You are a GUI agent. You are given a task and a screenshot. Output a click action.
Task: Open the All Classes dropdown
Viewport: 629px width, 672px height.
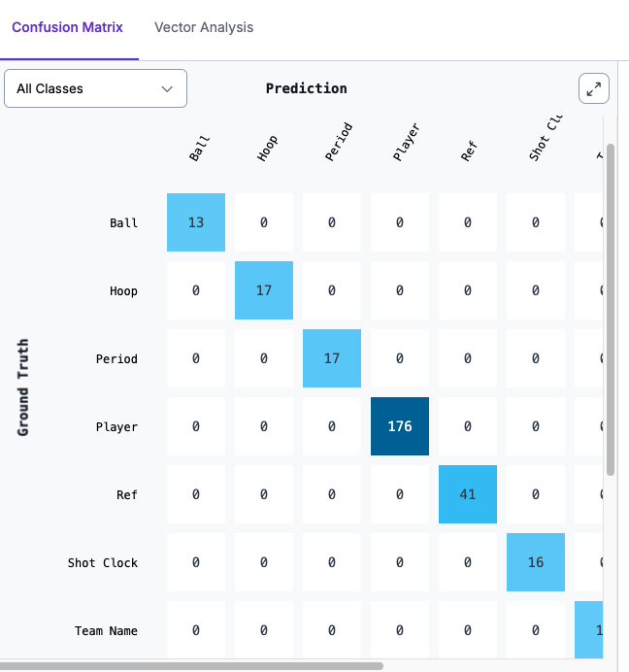tap(95, 88)
